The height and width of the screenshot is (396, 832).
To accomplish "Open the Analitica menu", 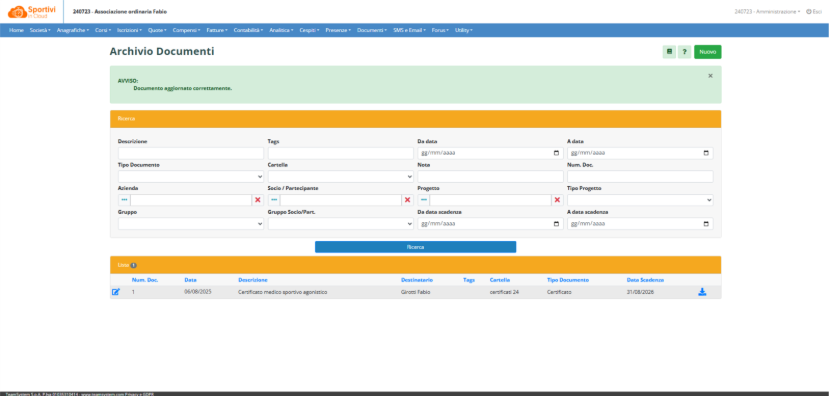I will [281, 30].
